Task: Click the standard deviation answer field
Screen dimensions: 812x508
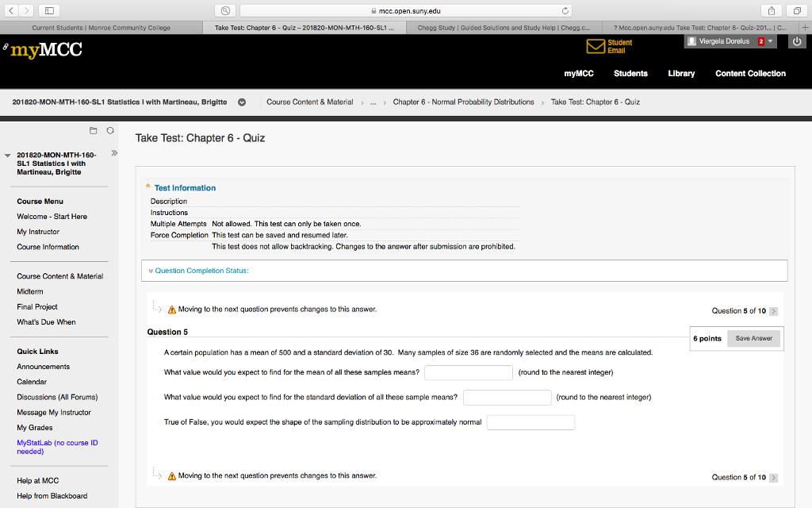Action: [x=507, y=398]
